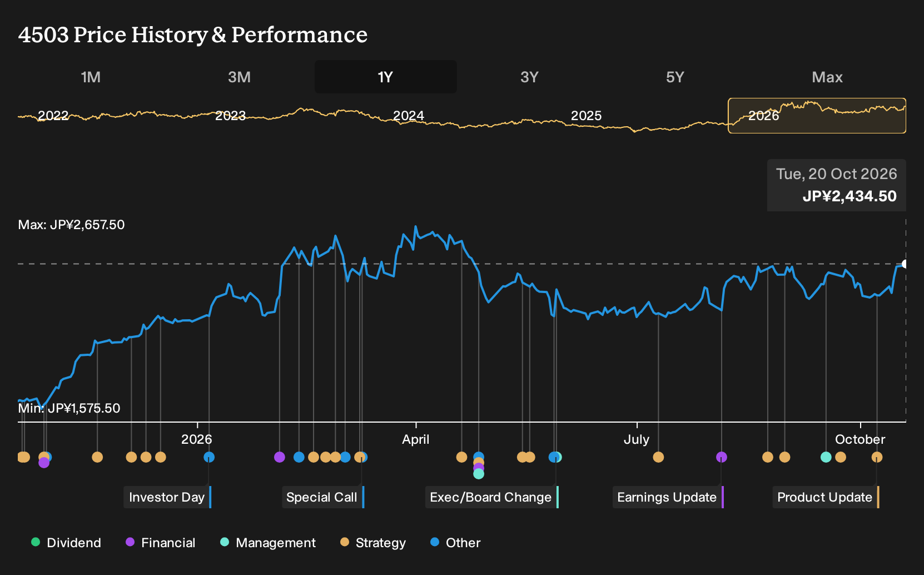The height and width of the screenshot is (575, 924).
Task: Click the Tue, 20 Oct 2026 tooltip date
Action: [x=837, y=174]
